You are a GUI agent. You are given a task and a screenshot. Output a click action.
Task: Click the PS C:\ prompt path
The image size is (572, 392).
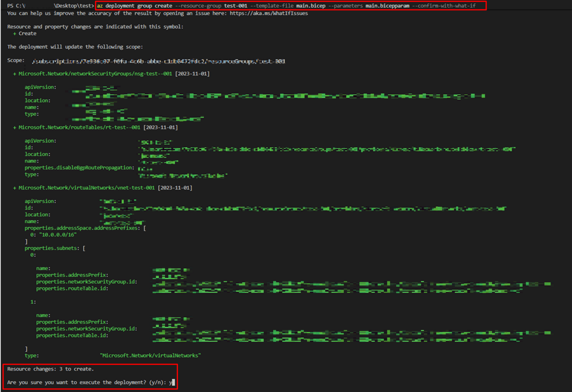click(16, 6)
